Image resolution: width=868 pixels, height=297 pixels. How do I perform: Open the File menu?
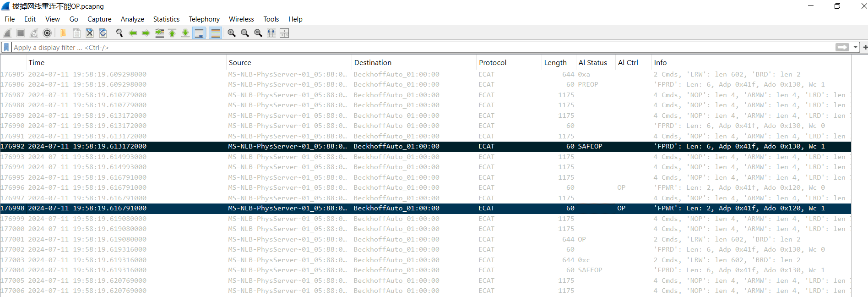[10, 19]
